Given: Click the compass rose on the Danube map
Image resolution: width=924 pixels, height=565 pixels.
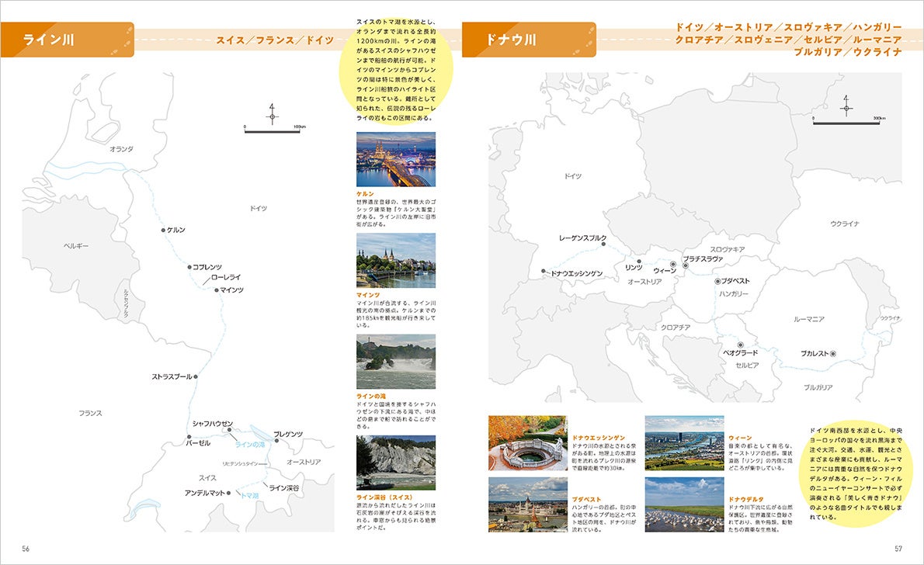Looking at the screenshot, I should tap(847, 107).
